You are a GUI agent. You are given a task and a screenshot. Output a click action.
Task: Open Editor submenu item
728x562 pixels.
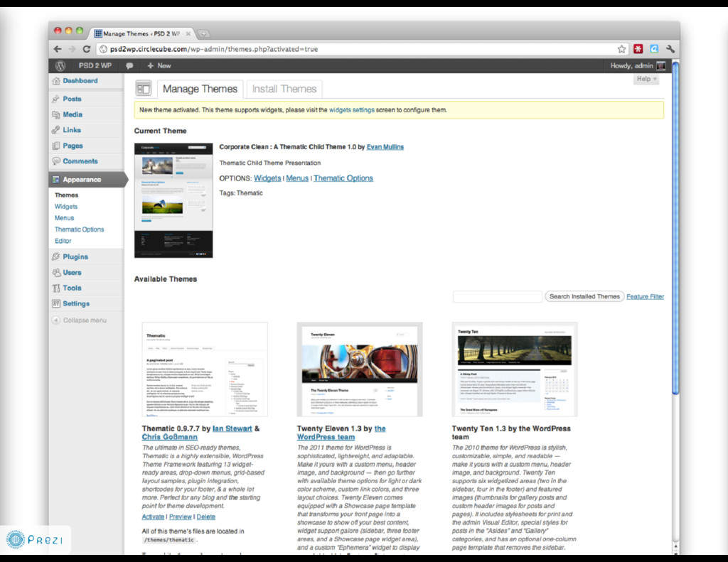point(63,241)
